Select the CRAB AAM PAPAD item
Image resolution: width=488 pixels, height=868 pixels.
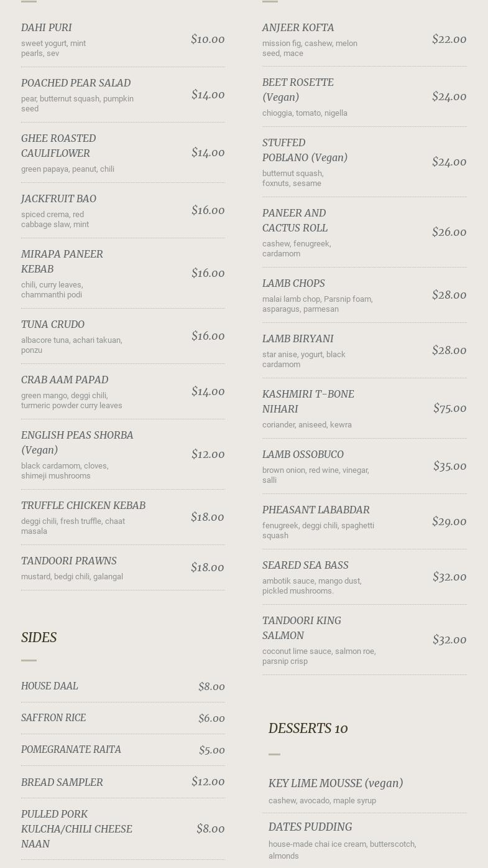(65, 380)
